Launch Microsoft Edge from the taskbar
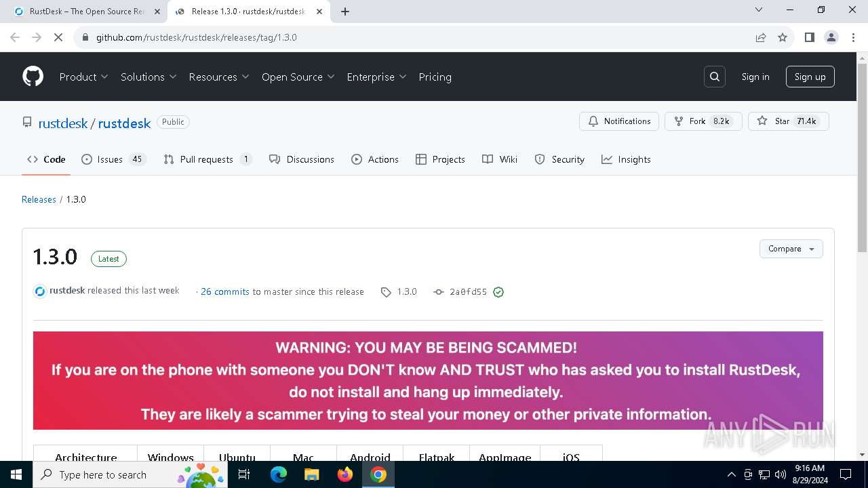Viewport: 868px width, 488px height. (279, 474)
